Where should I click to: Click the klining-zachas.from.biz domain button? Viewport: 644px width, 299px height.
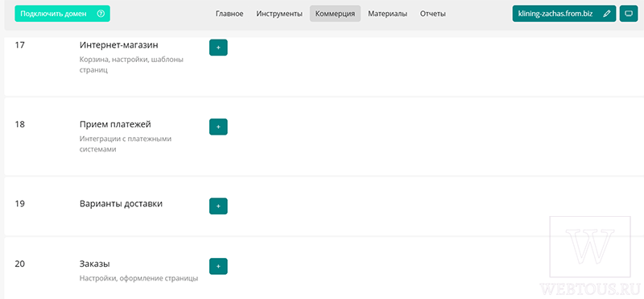coord(564,14)
